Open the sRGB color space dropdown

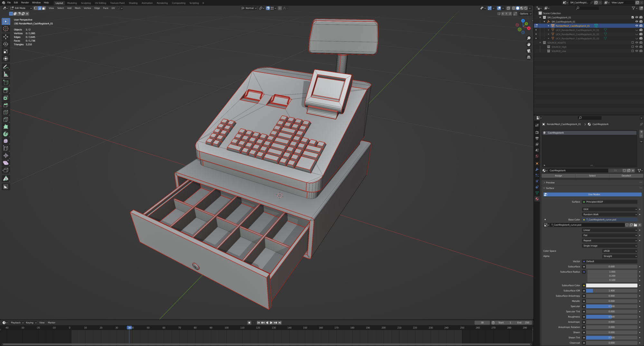pos(620,251)
